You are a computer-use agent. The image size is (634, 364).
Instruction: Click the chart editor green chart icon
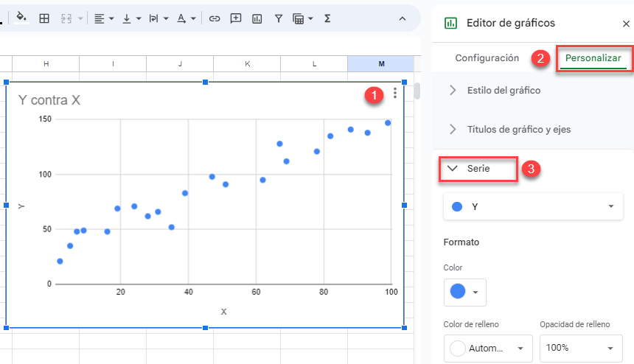[450, 23]
